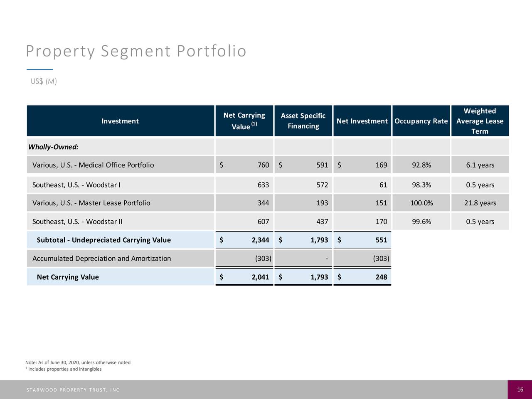Screen dimensions: 532x399
Task: Click the page number 16 box
Action: coord(520,389)
